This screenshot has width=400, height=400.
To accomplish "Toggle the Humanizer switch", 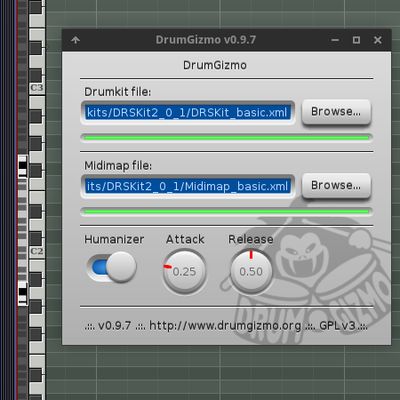I will (x=111, y=267).
